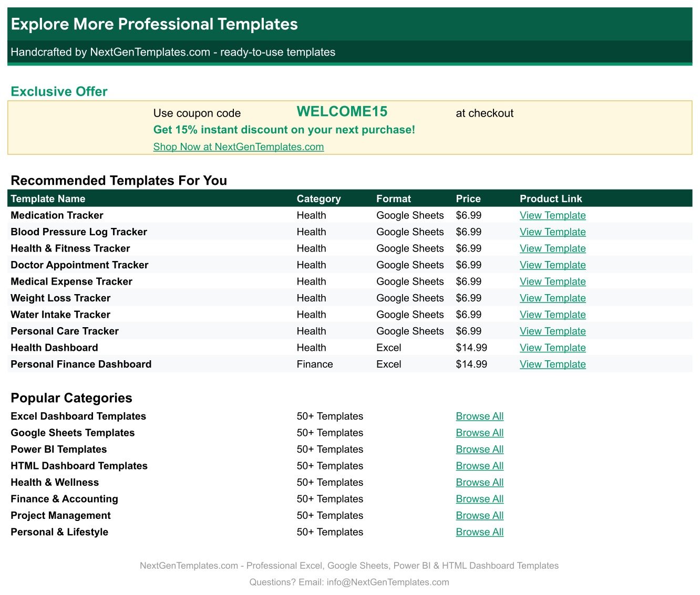Open the Shop Now at NextGenTemplates.com link
700x595 pixels.
(x=239, y=147)
